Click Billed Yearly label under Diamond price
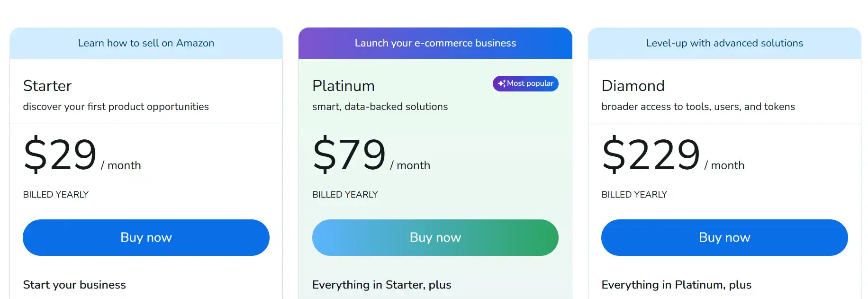The image size is (868, 299). click(634, 195)
